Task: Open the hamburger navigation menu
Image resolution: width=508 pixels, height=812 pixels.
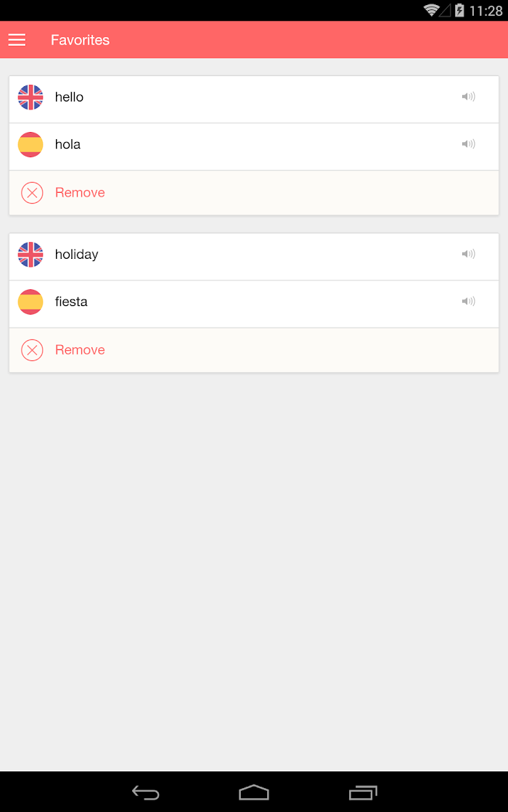Action: click(17, 40)
